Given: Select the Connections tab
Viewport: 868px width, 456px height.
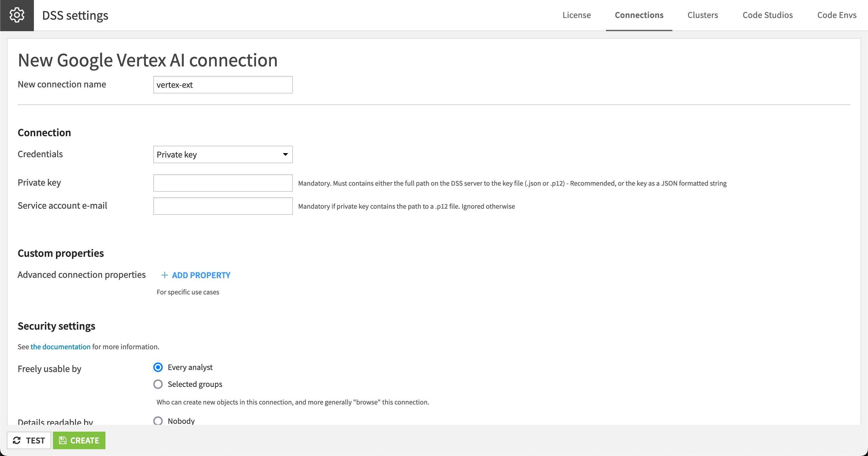Looking at the screenshot, I should click(639, 15).
